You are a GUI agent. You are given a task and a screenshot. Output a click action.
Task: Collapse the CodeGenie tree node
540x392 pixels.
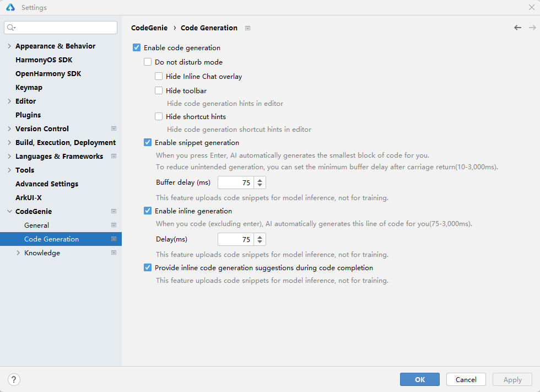click(9, 212)
